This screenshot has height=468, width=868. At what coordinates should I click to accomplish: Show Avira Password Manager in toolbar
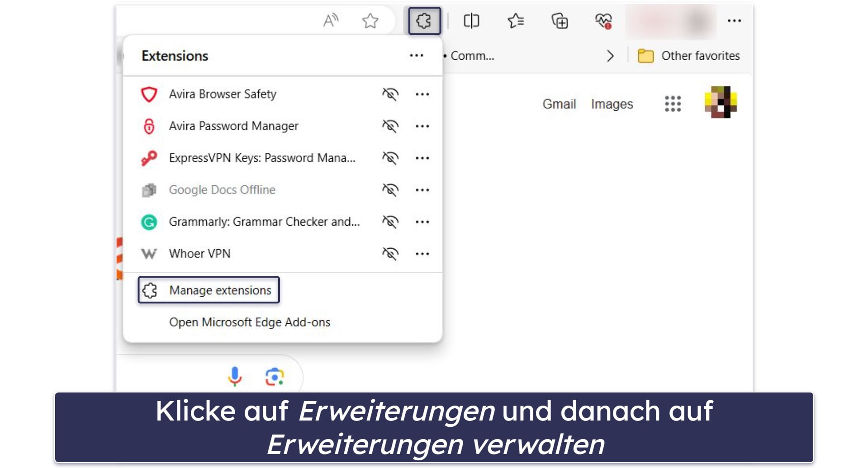390,126
